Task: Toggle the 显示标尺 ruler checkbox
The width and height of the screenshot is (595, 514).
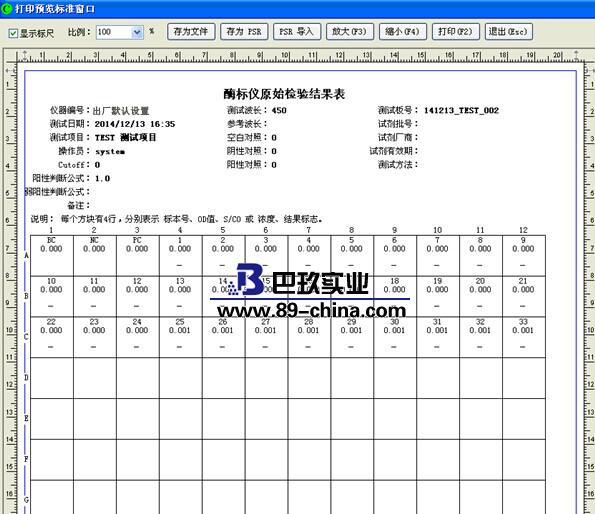Action: (x=13, y=33)
